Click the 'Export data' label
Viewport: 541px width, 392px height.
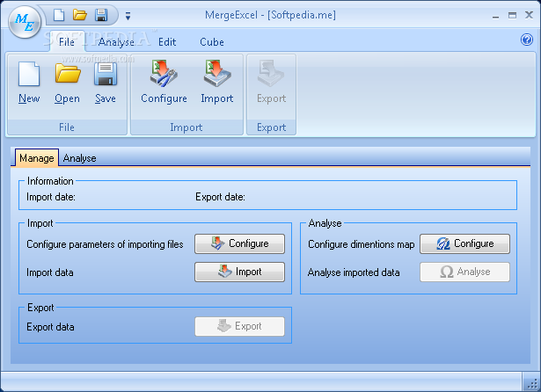[50, 327]
